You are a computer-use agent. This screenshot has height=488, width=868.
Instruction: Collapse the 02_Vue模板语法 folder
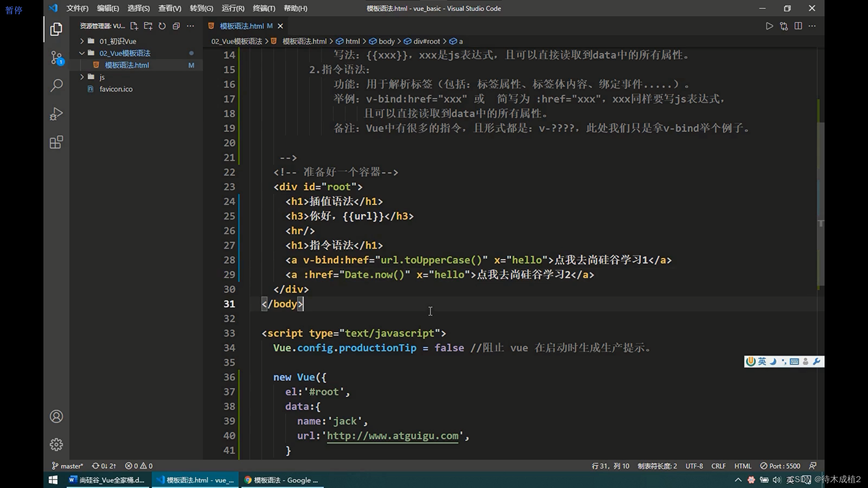(136, 53)
